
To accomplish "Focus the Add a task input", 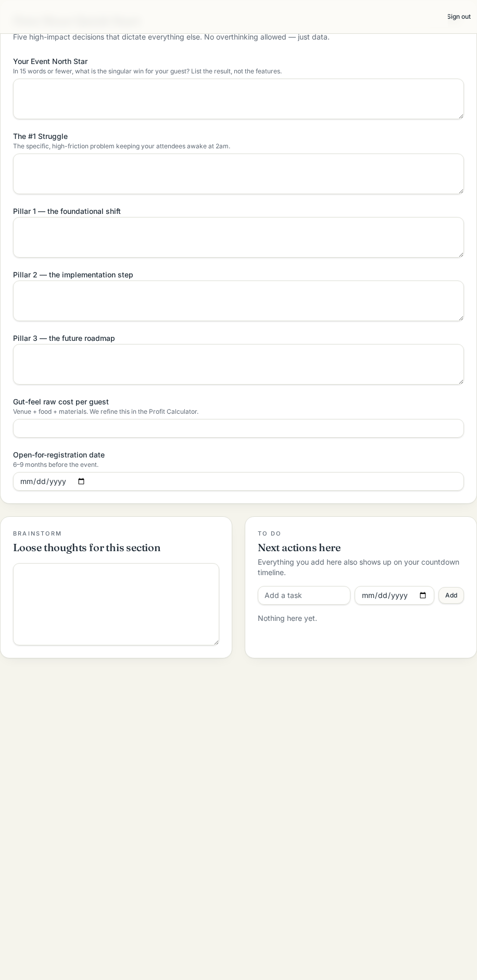I will click(x=304, y=595).
